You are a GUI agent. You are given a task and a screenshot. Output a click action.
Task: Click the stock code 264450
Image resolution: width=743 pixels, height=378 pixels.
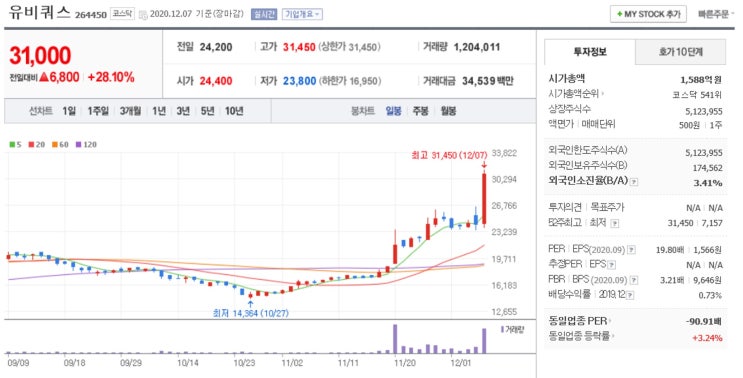(x=91, y=15)
